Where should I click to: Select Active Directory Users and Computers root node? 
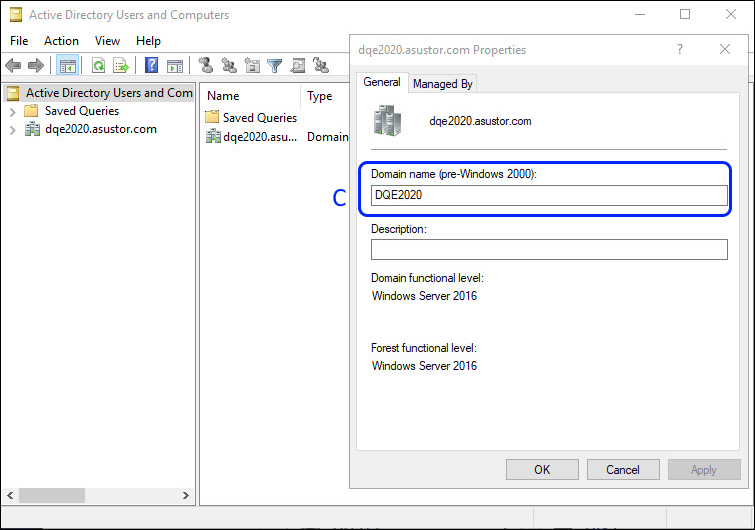coord(108,93)
